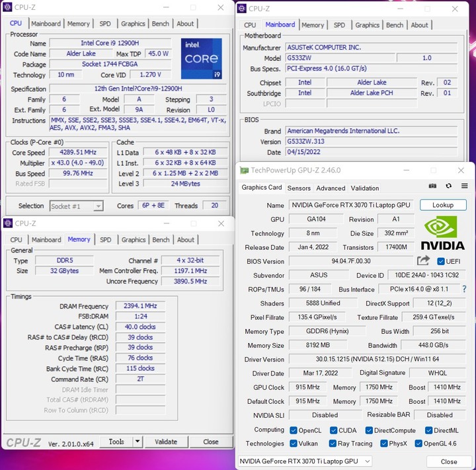This screenshot has width=476, height=470.
Task: Click the GPU Name field
Action: coord(351,205)
